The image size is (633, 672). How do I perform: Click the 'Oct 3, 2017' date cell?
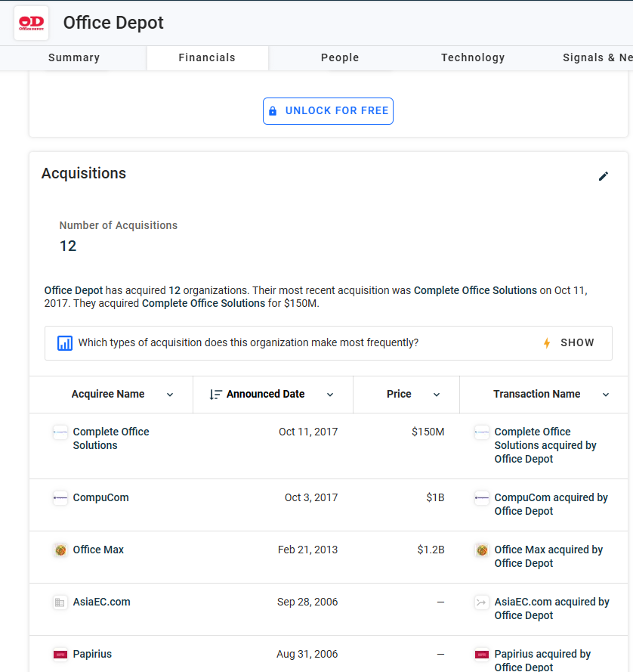pos(311,498)
